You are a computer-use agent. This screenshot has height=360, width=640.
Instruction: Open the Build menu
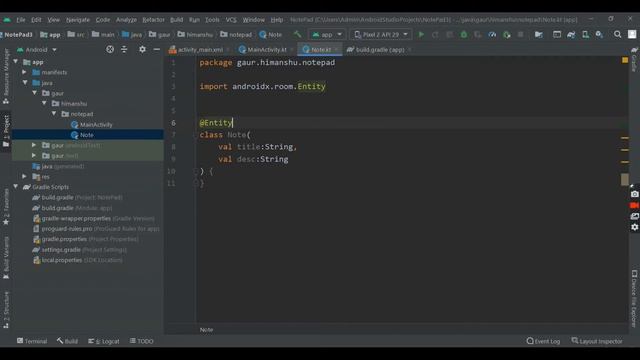176,20
